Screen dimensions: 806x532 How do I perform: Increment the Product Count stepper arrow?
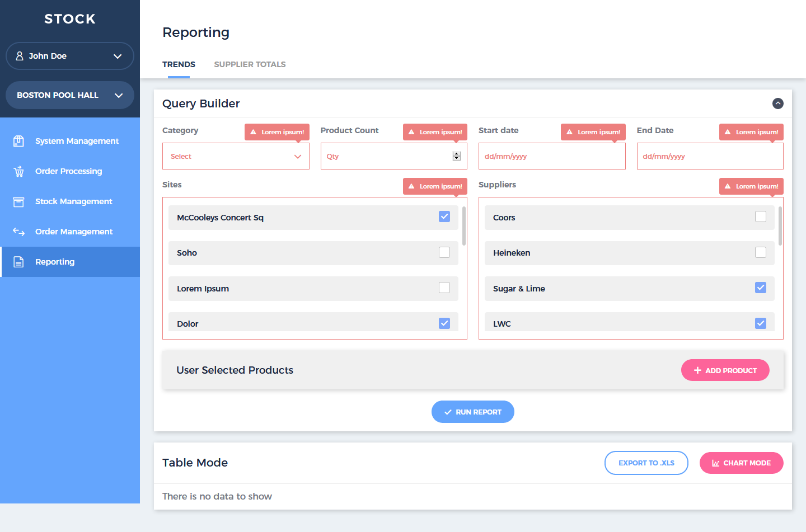(x=457, y=154)
